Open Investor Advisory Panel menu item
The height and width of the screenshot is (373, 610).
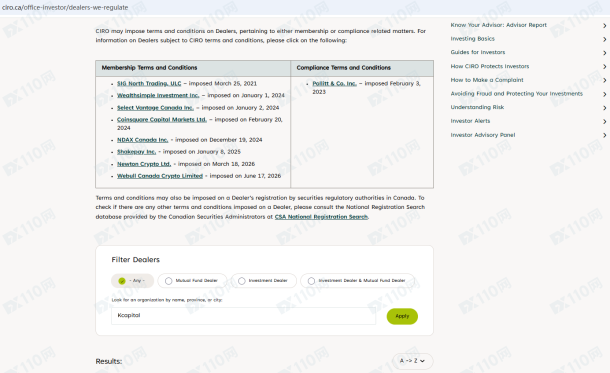[x=483, y=135]
